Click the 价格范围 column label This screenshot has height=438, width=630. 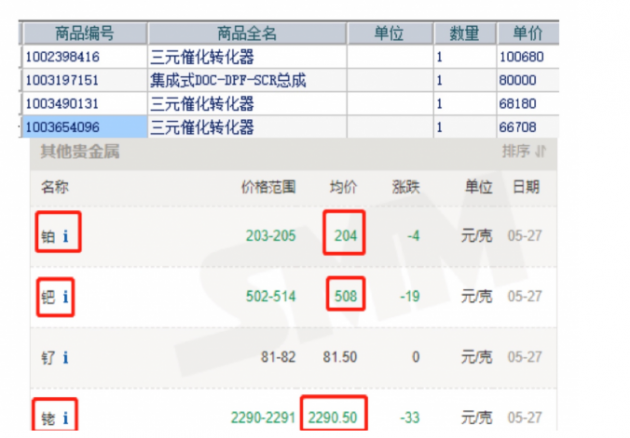coord(268,187)
